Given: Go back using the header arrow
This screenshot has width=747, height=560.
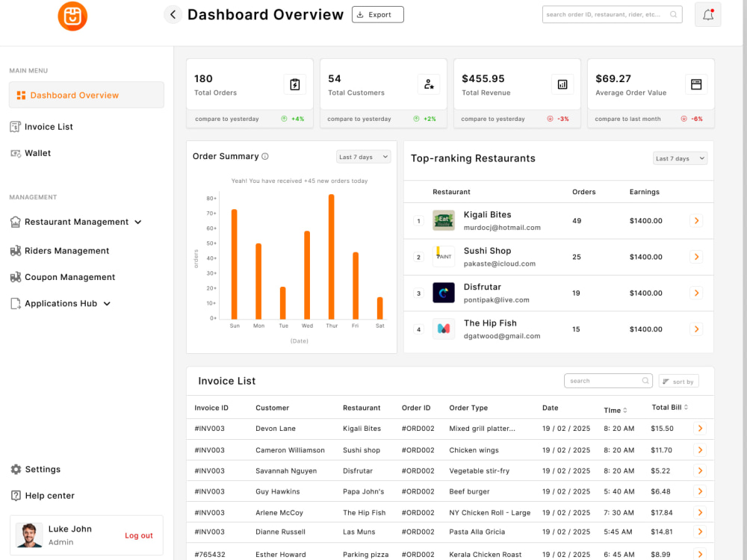Looking at the screenshot, I should click(173, 15).
